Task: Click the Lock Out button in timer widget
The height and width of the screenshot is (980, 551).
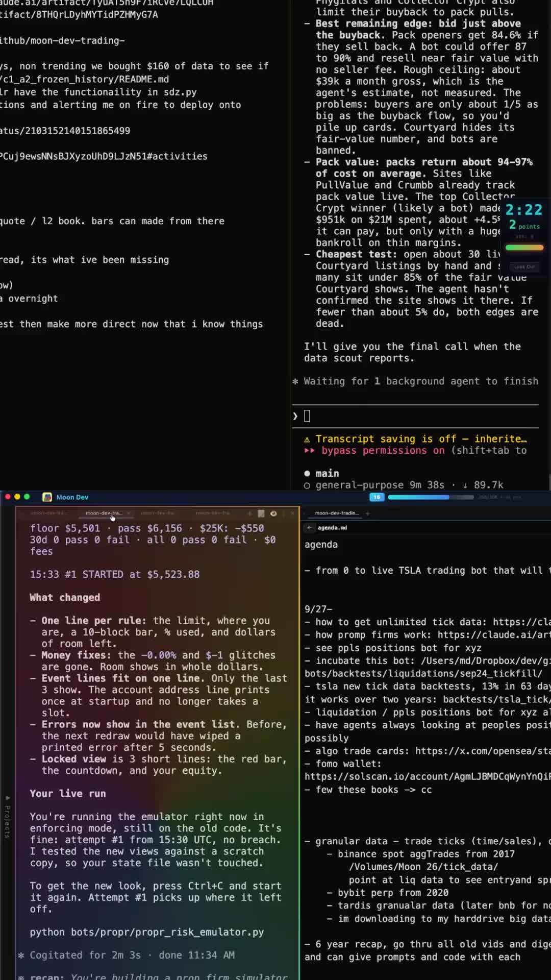Action: point(524,267)
